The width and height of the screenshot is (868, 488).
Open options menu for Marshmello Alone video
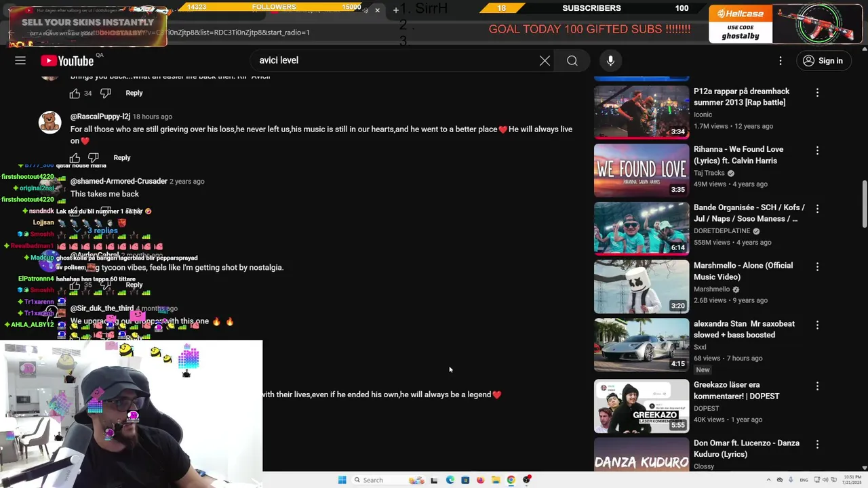817,267
